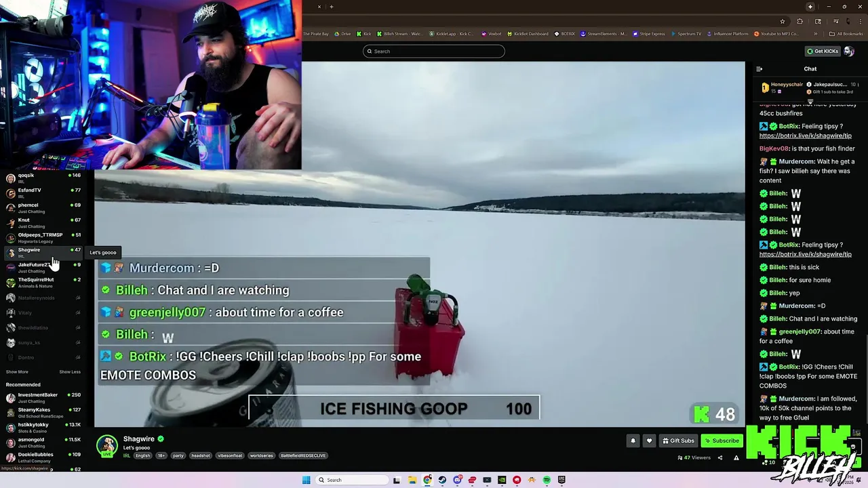Open Steam from the taskbar
This screenshot has height=488, width=868.
click(x=442, y=480)
